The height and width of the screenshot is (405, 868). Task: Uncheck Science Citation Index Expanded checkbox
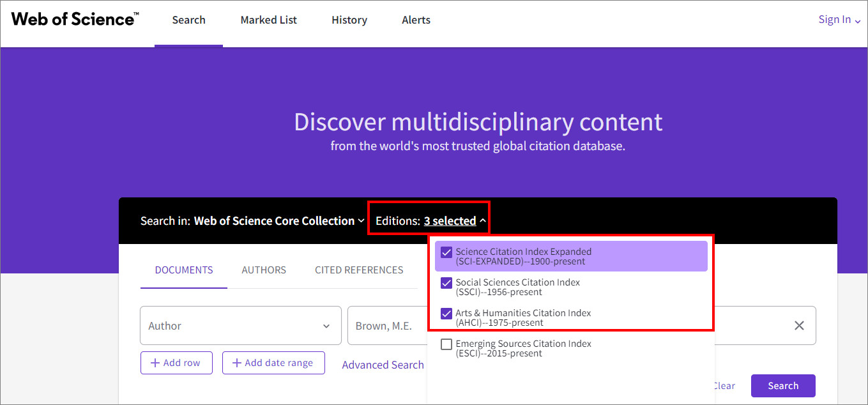tap(446, 252)
